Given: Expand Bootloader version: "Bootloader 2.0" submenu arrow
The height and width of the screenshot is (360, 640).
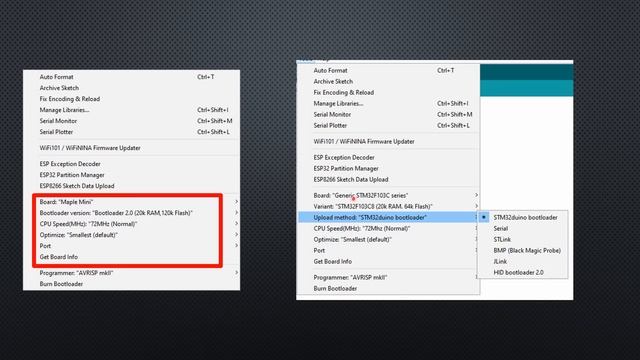Looking at the screenshot, I should 236,213.
